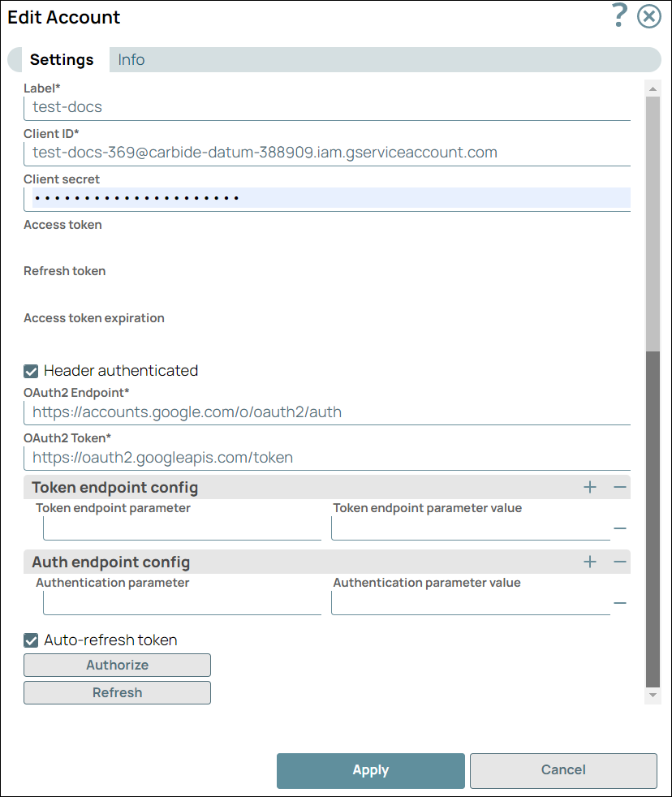Viewport: 672px width, 797px height.
Task: Open the help for Edit Account dialog
Action: 618,15
